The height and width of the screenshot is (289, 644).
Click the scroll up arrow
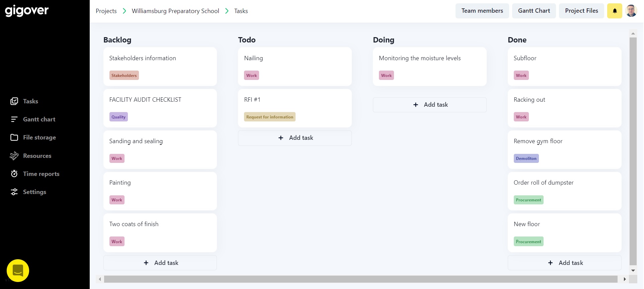coord(633,33)
